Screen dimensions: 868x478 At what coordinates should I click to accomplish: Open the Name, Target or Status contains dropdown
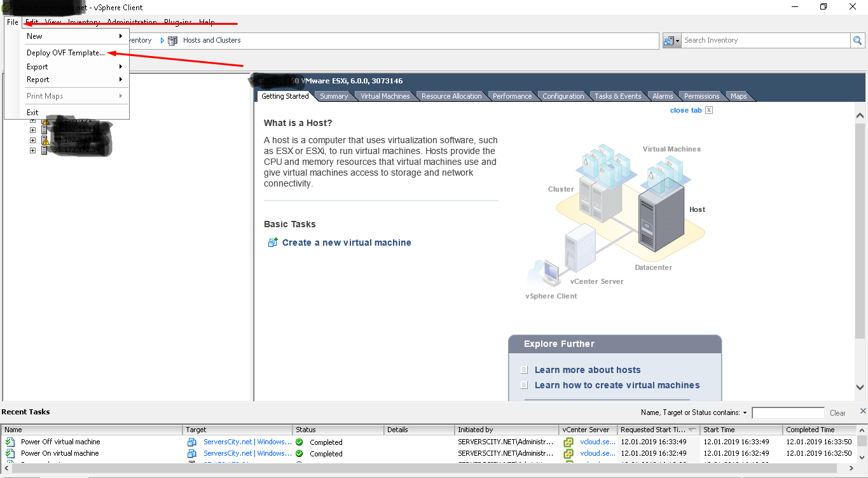(745, 413)
